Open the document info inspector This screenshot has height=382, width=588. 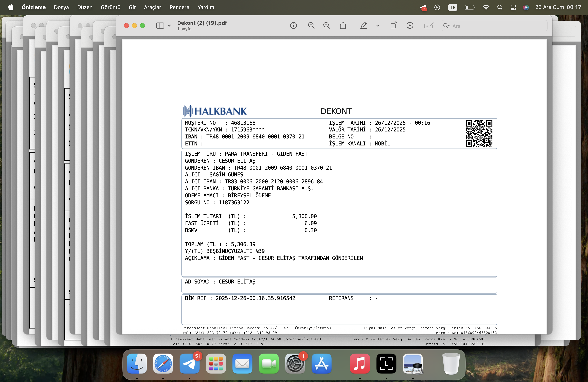293,25
